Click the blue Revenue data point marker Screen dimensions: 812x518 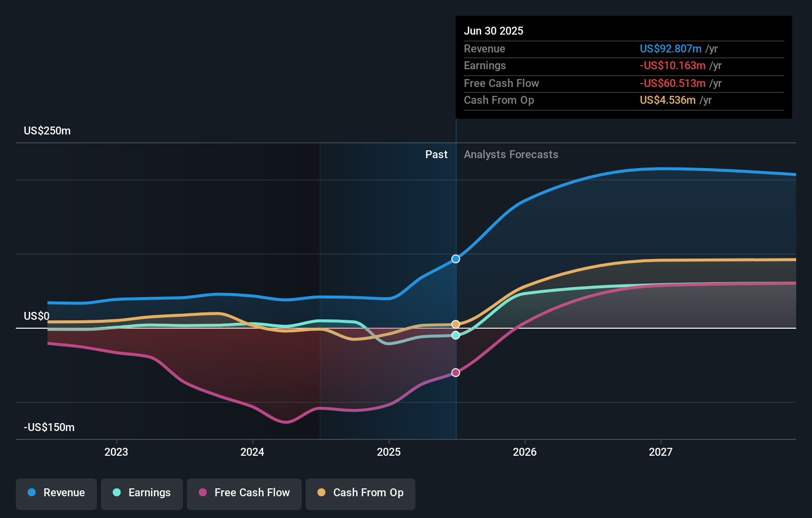[455, 259]
